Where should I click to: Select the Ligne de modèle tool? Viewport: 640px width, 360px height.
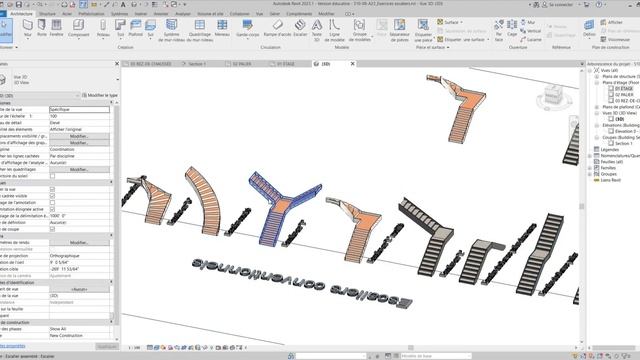tap(334, 31)
